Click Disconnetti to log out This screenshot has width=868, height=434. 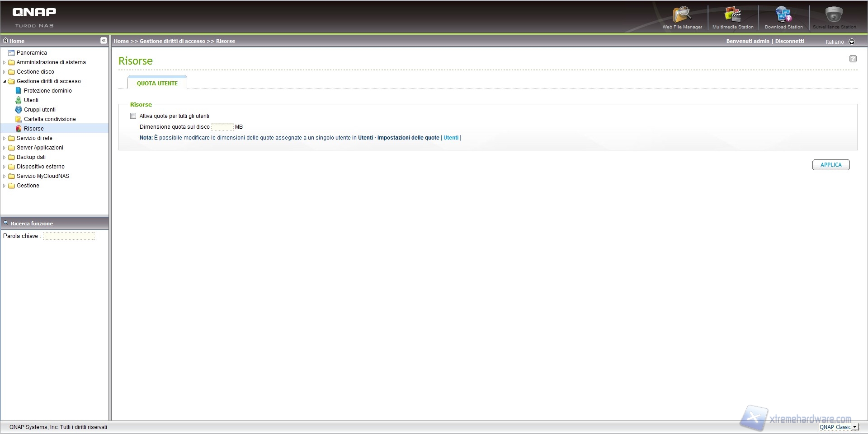tap(789, 41)
